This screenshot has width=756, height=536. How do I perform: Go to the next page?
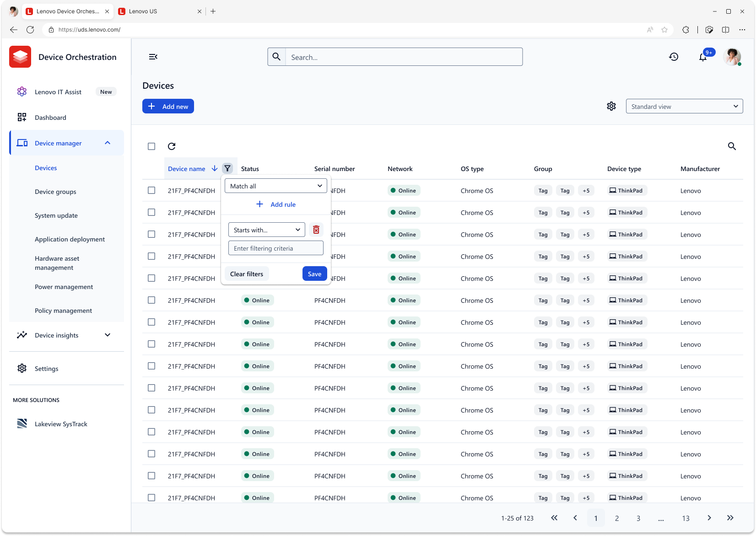click(709, 518)
